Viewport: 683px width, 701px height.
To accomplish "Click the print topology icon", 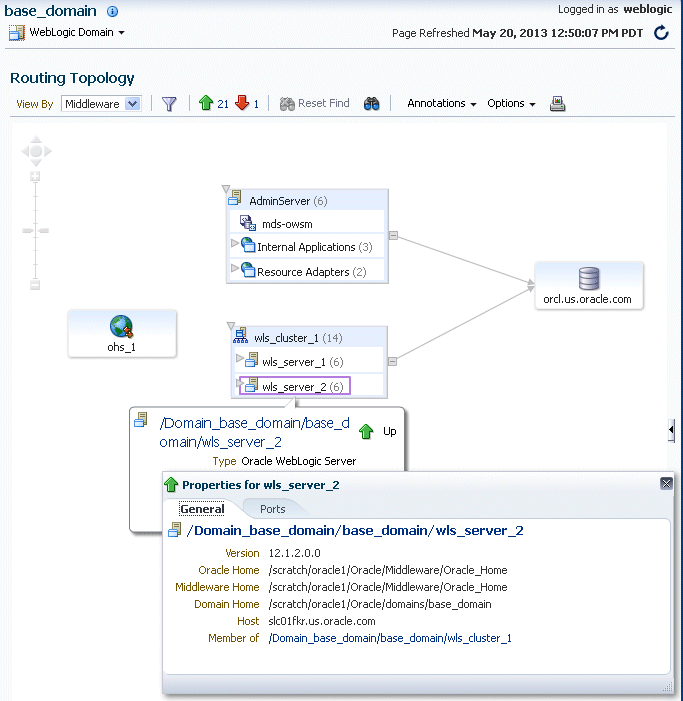I will click(557, 104).
